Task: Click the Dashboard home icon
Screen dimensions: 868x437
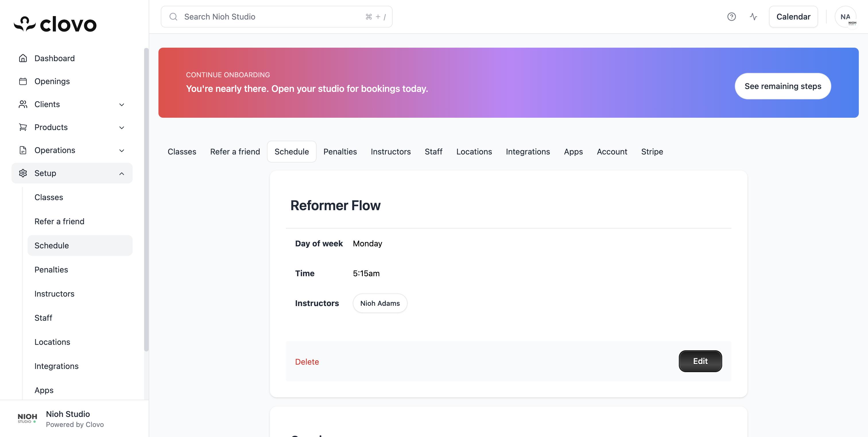Action: [x=23, y=58]
